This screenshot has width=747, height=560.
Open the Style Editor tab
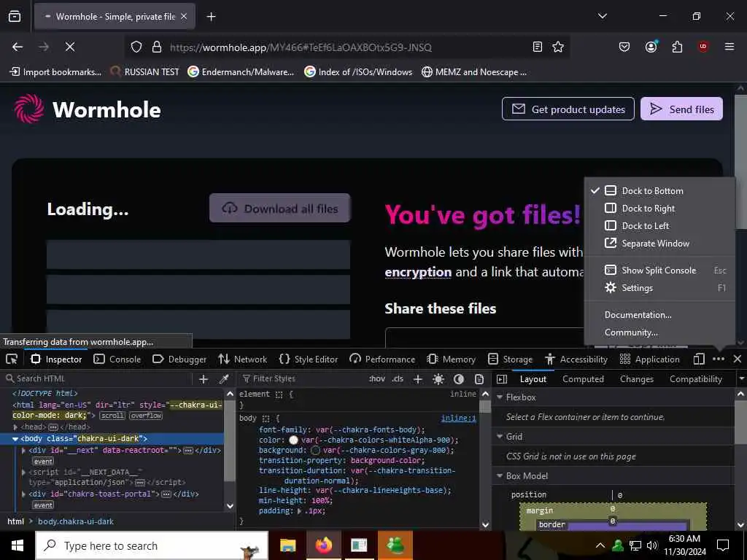[x=309, y=359]
